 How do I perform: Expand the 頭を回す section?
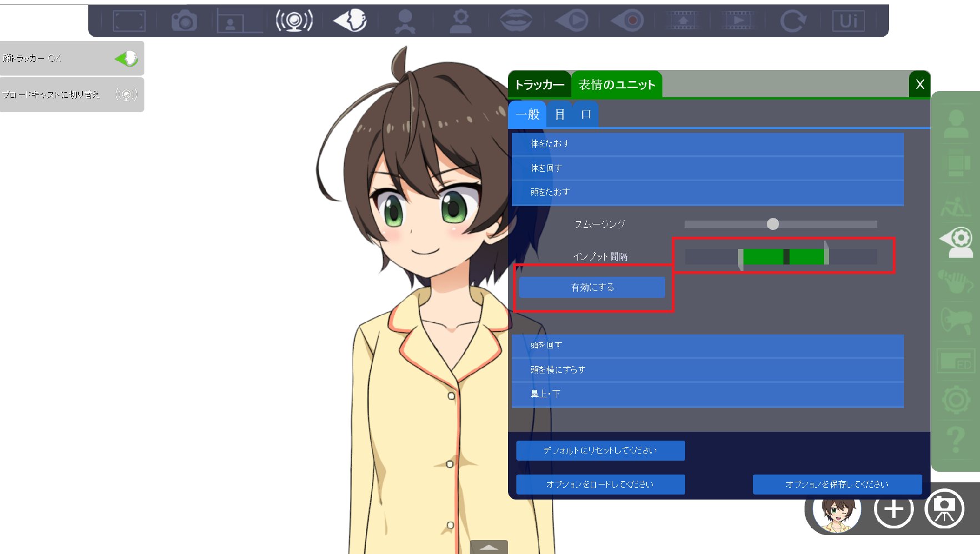pyautogui.click(x=707, y=346)
